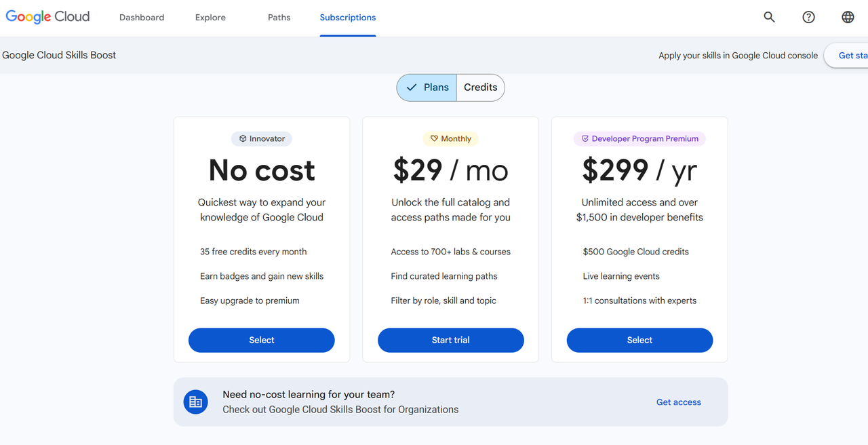868x445 pixels.
Task: Toggle to the Plans view
Action: pyautogui.click(x=427, y=88)
